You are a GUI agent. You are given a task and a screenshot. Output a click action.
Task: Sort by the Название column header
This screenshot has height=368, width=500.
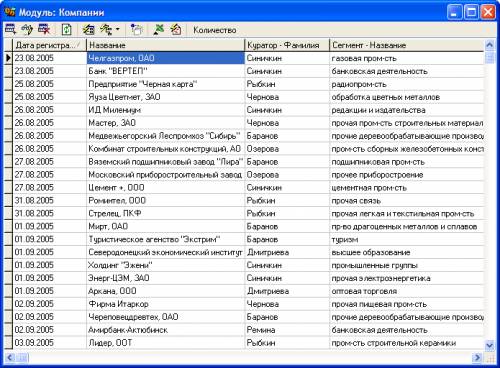click(166, 45)
